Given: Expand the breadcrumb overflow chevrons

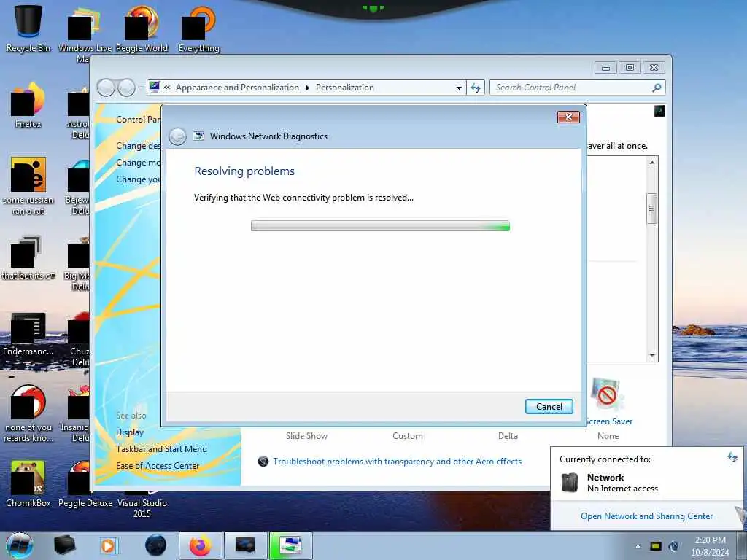Looking at the screenshot, I should point(167,87).
